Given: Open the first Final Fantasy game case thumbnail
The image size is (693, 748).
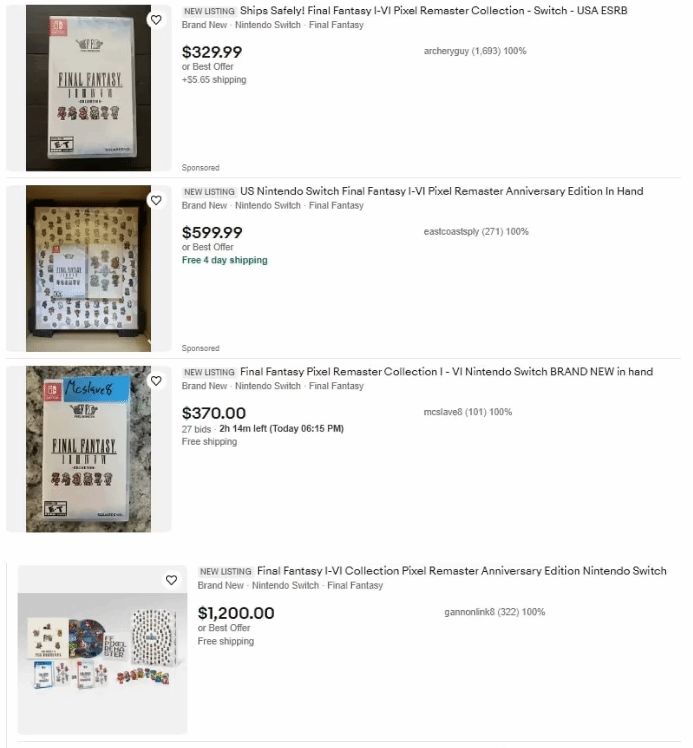Looking at the screenshot, I should click(88, 88).
